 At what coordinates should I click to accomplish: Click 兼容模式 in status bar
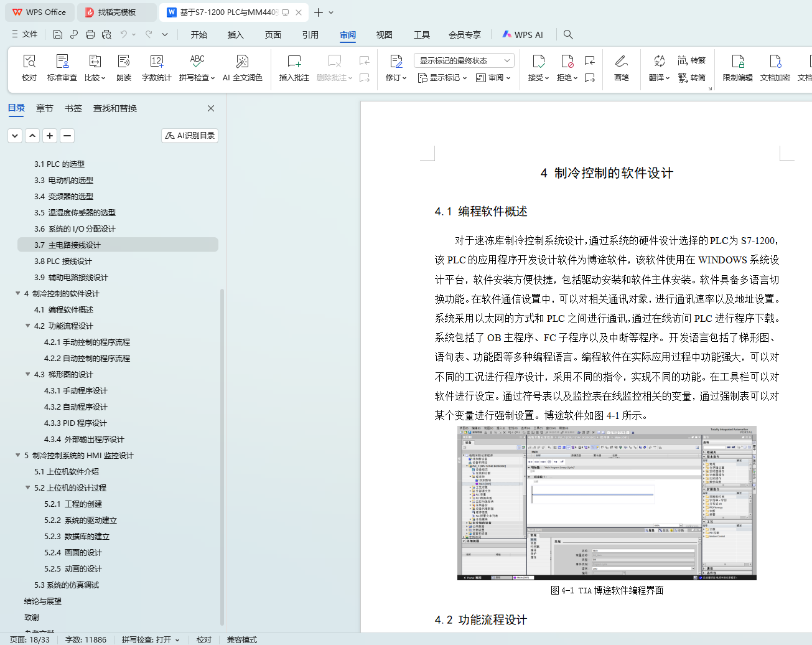click(x=242, y=639)
